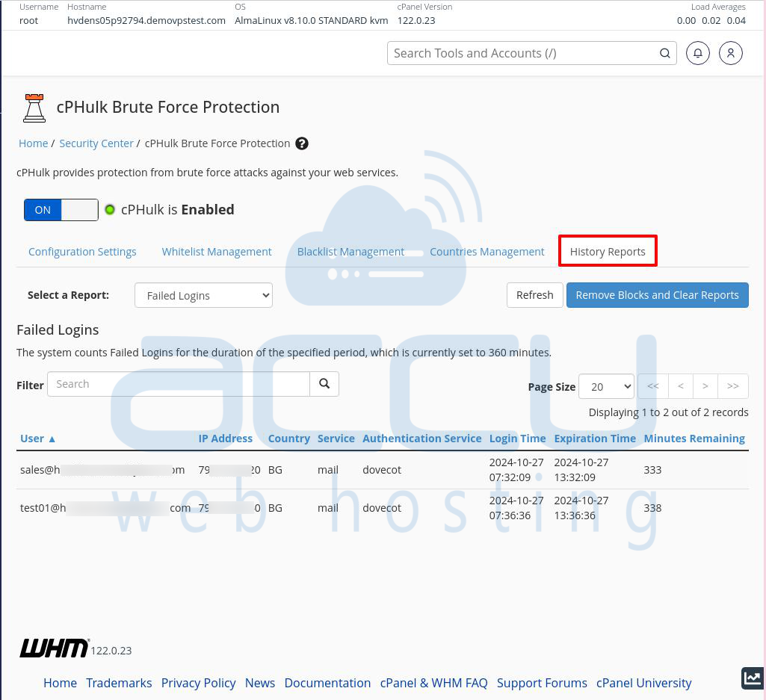Click the AlmaLinux v8.10.0 STANDARD kvm text

(311, 20)
